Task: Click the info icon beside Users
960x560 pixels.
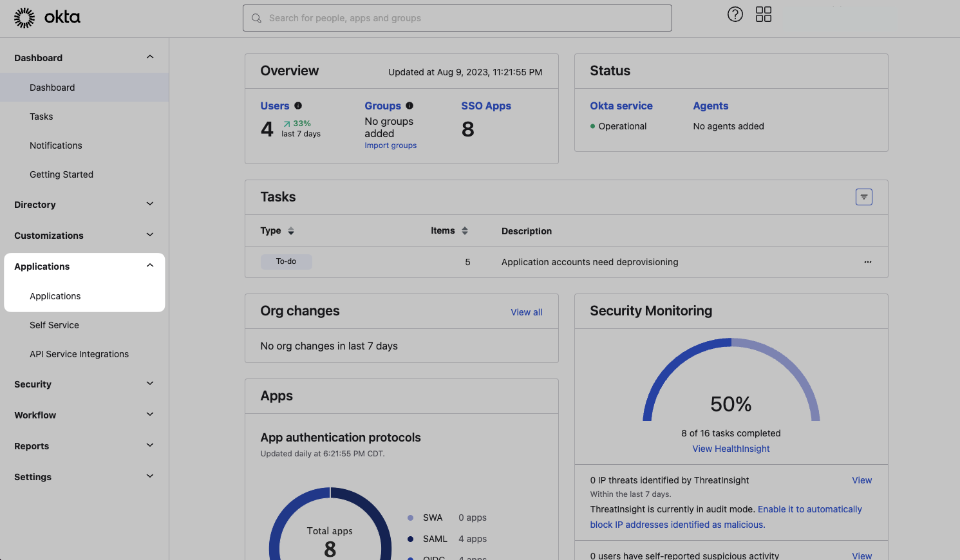Action: point(298,106)
